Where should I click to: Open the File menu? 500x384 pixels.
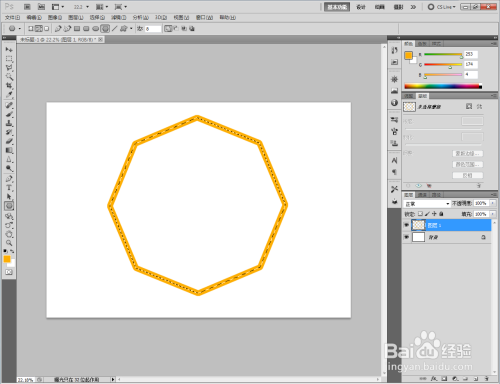tap(12, 17)
